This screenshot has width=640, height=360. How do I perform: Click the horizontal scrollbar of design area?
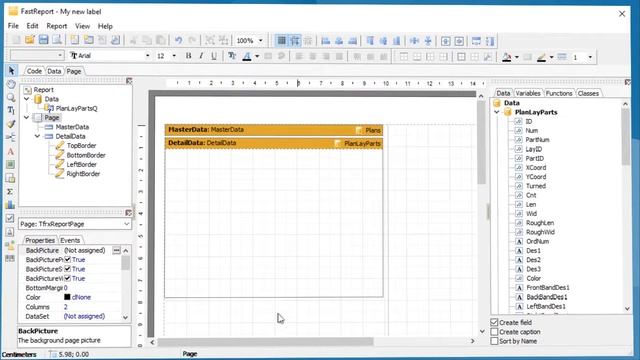[266, 342]
